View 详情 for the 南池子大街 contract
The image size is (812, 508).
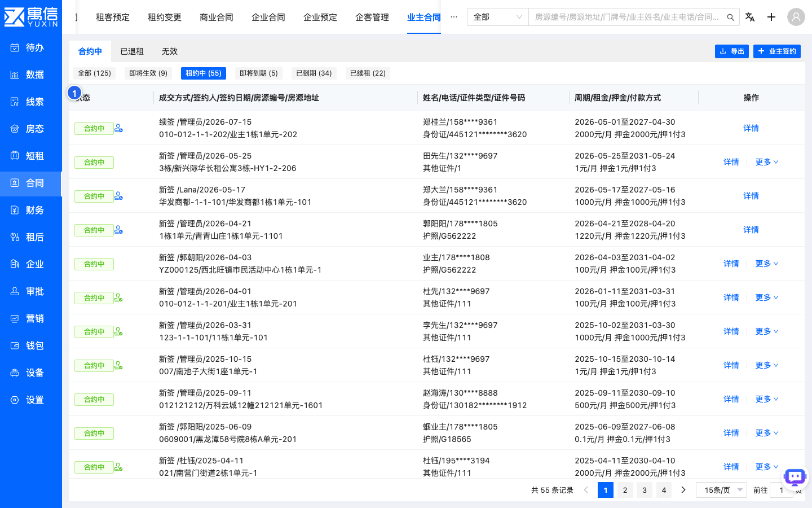(x=731, y=365)
